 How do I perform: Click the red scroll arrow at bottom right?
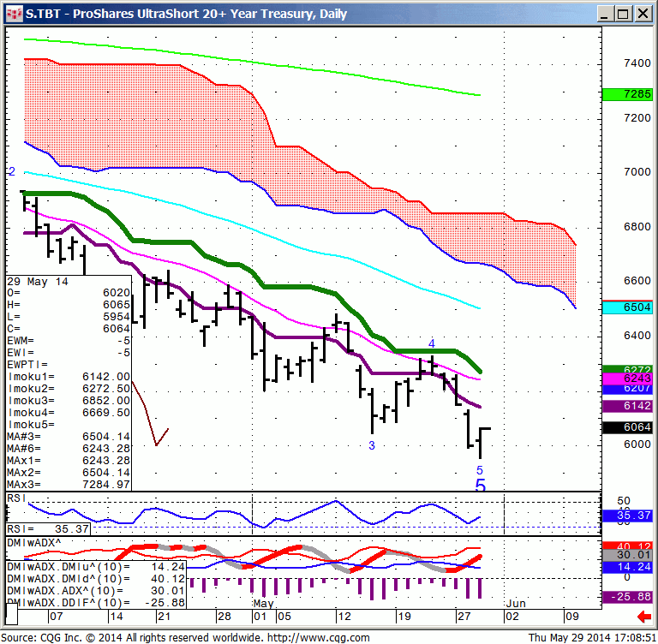pyautogui.click(x=643, y=617)
